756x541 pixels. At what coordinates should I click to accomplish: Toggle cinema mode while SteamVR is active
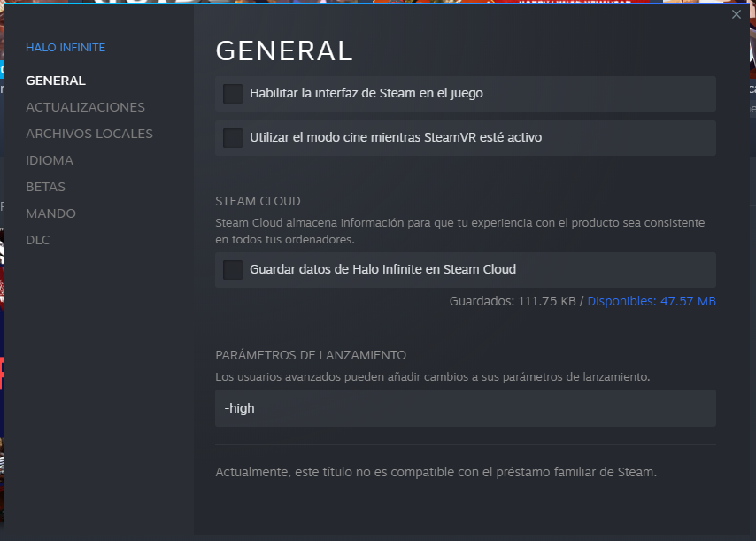(x=233, y=138)
